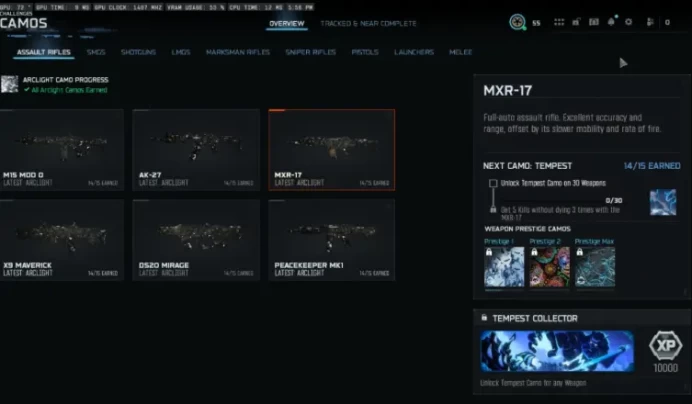Select the Marksman Rifles category tab
This screenshot has width=692, height=404.
pos(237,52)
